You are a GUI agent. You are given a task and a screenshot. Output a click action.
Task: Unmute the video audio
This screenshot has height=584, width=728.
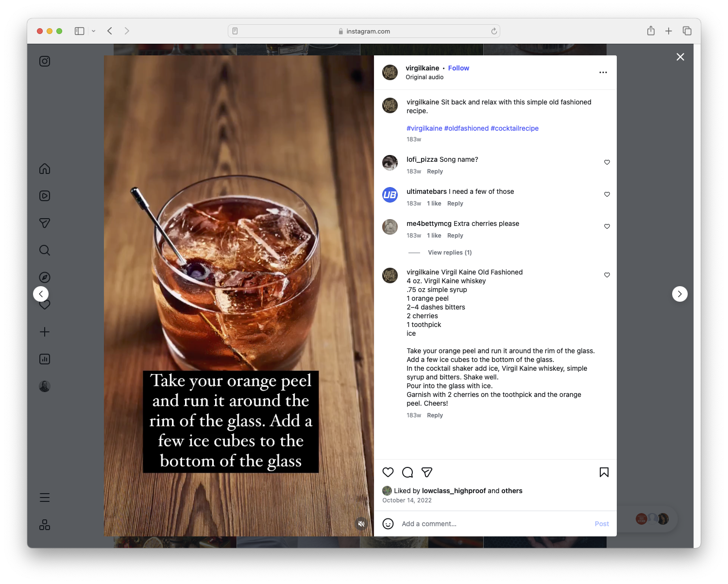(361, 523)
